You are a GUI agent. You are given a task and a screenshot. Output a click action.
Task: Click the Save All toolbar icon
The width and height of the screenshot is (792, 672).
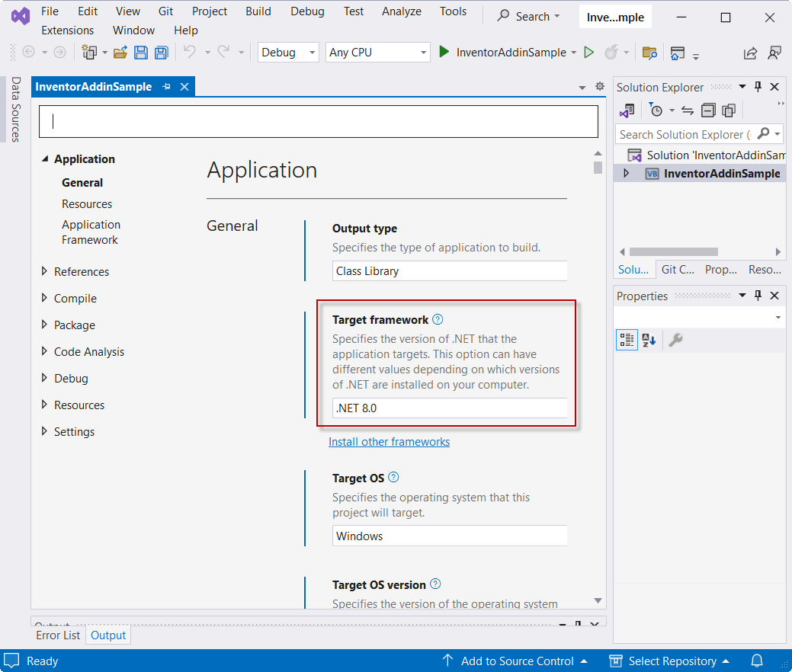[x=161, y=52]
